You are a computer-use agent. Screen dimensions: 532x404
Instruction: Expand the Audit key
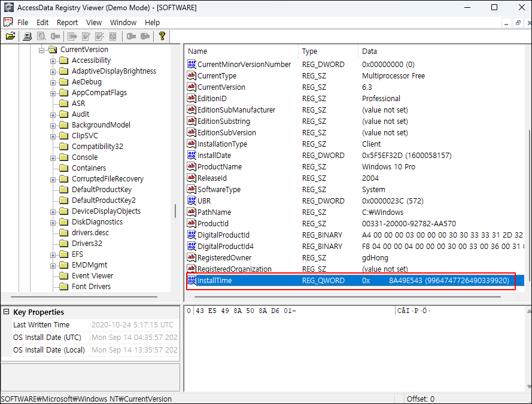(x=53, y=115)
